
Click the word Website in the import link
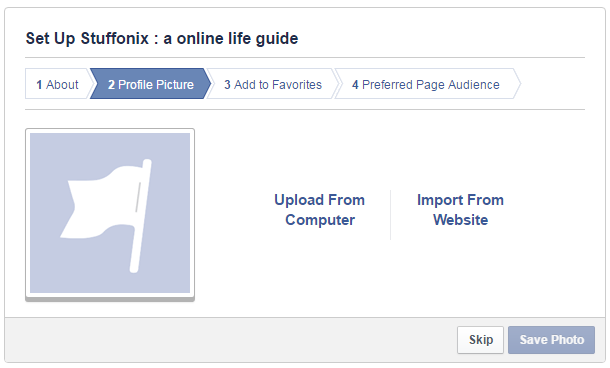(461, 220)
